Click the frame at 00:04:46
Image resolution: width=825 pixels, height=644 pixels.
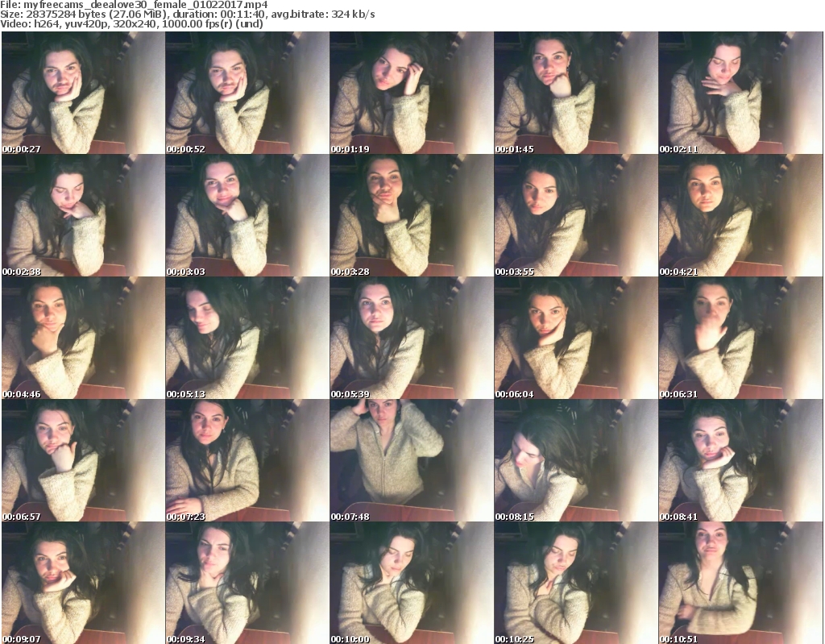coord(83,338)
